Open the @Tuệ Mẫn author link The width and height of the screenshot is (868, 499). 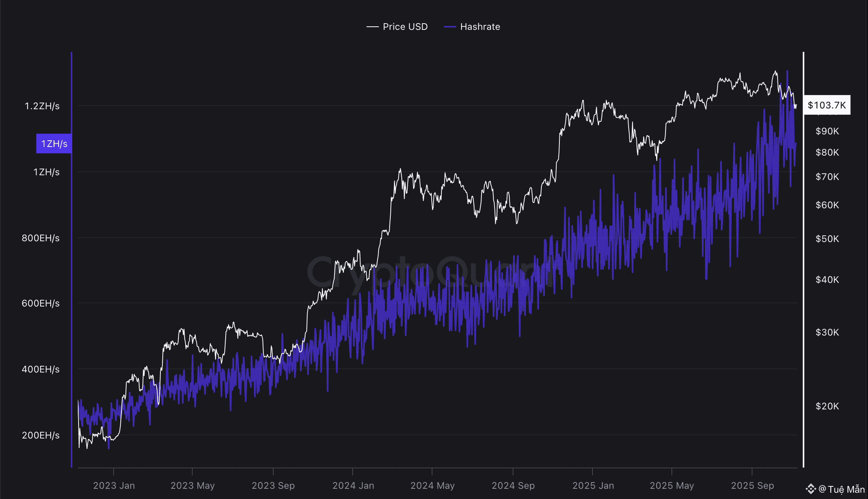click(x=842, y=489)
